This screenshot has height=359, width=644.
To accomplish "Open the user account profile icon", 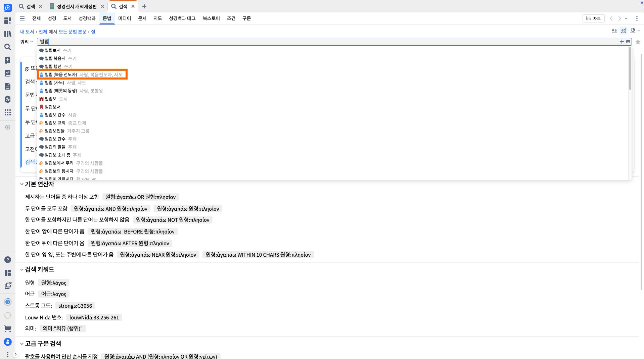I will (7, 342).
